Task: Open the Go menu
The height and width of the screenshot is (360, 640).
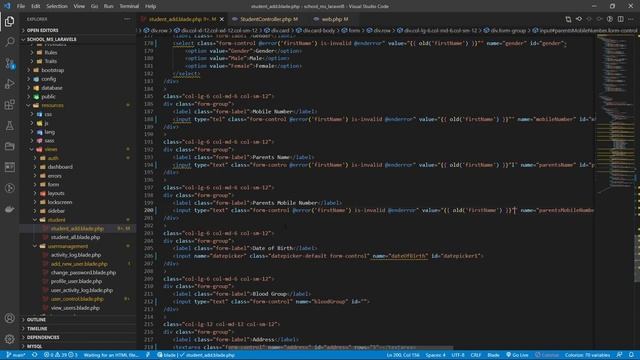Action: (94, 6)
